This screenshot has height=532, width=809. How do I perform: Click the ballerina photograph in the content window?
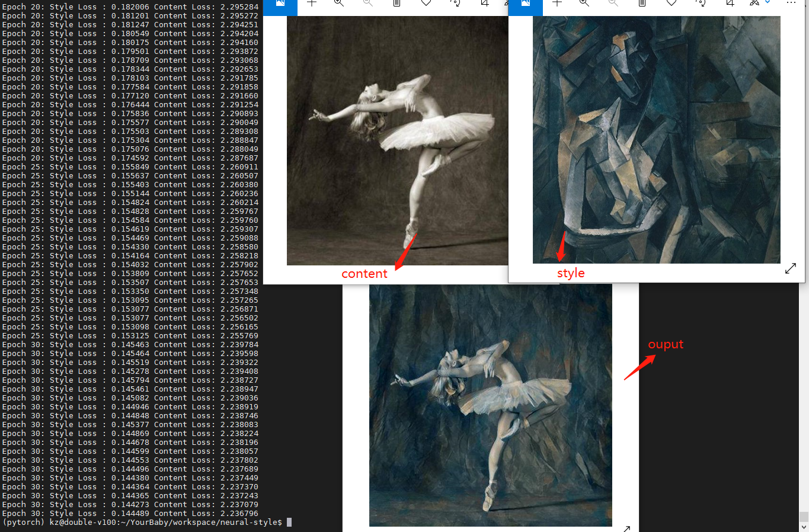[x=398, y=140]
